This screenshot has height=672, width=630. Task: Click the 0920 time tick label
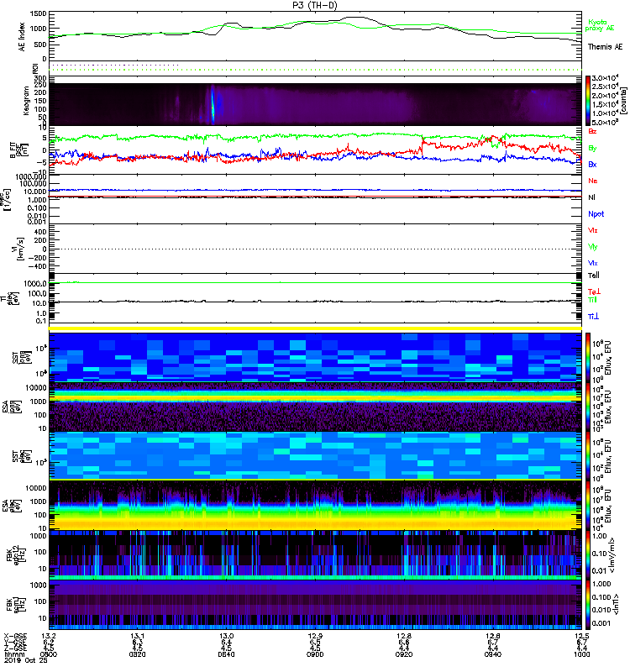coord(404,654)
